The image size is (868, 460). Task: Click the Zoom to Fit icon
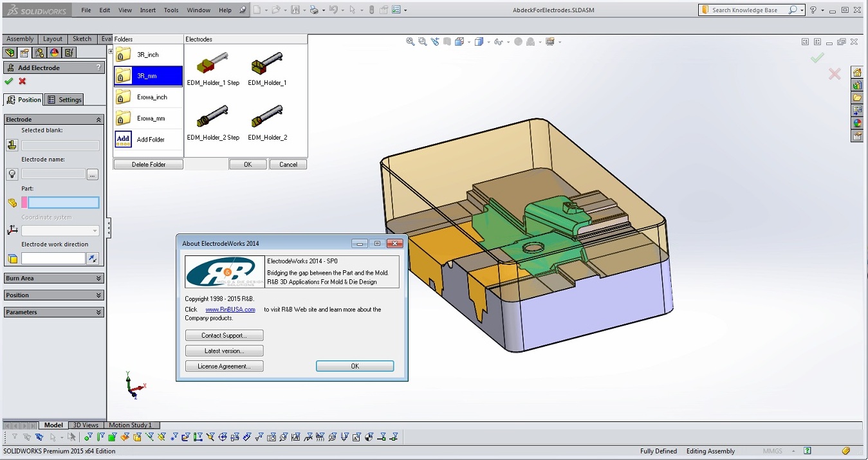pos(410,42)
